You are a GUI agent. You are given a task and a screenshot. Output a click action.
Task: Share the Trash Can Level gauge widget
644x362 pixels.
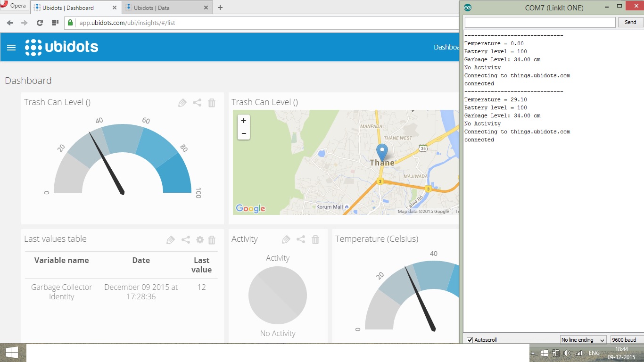click(x=197, y=103)
